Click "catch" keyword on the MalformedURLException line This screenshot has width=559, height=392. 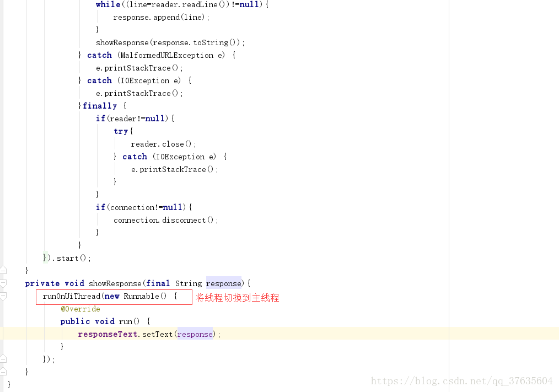99,55
